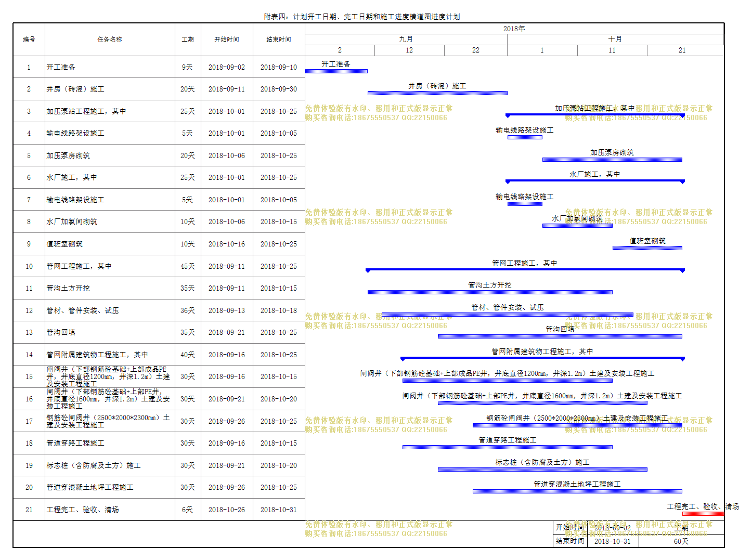Click the 管沟土方开挖 Gantt bar

click(490, 292)
